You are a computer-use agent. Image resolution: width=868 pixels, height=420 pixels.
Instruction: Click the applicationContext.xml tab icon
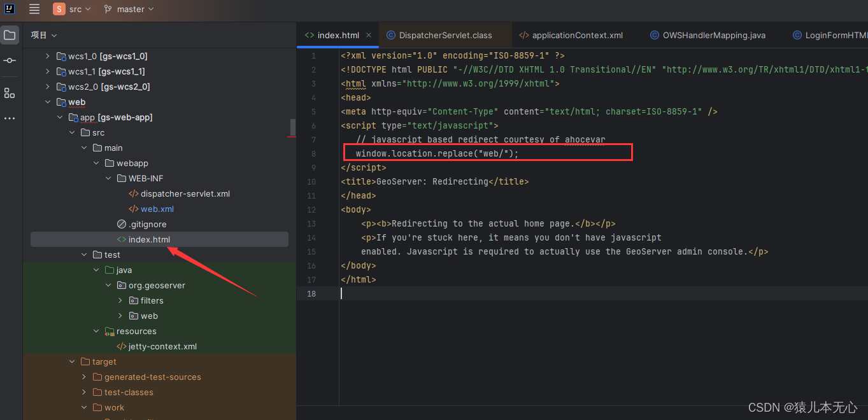click(523, 35)
